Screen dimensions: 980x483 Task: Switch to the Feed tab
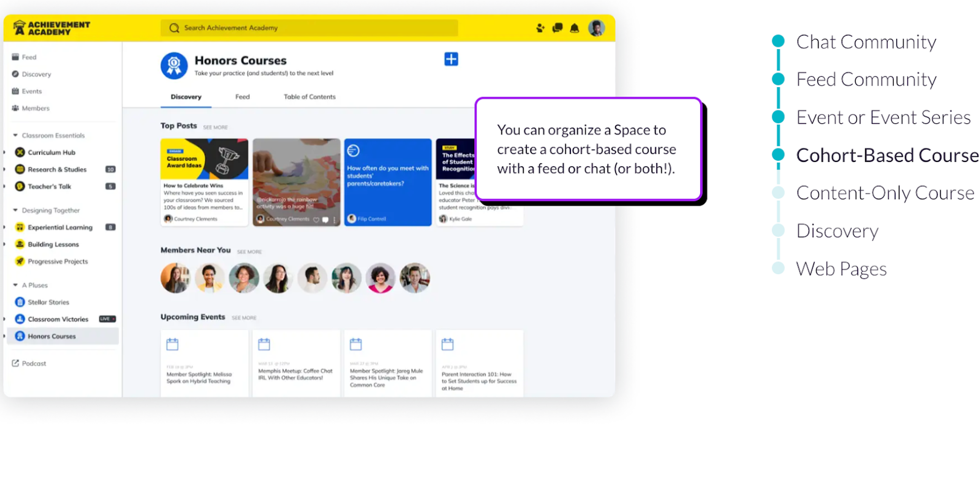click(242, 97)
